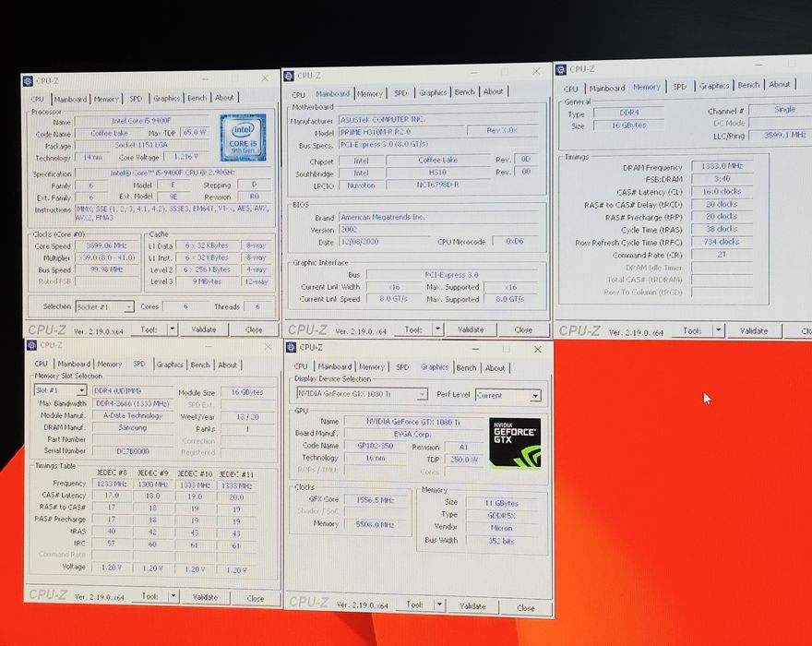812x646 pixels.
Task: Expand the Tools arrow in the Mainboard window
Action: [437, 329]
